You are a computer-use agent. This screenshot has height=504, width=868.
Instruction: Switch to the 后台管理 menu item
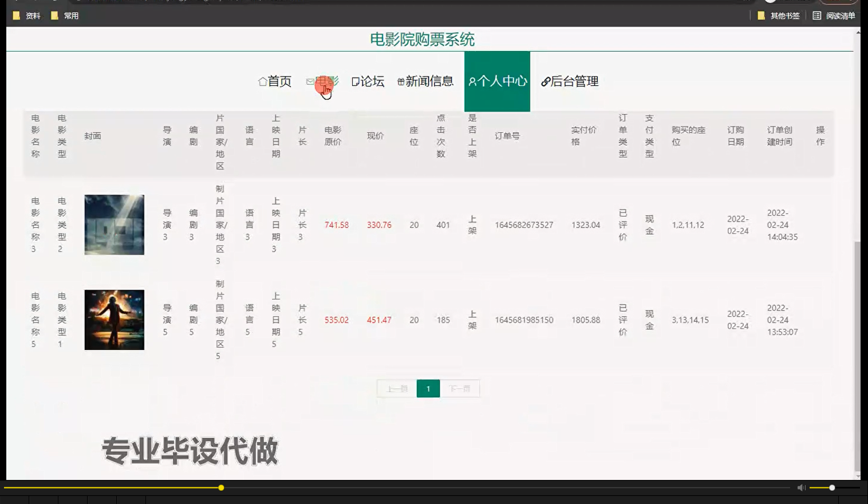(x=574, y=81)
